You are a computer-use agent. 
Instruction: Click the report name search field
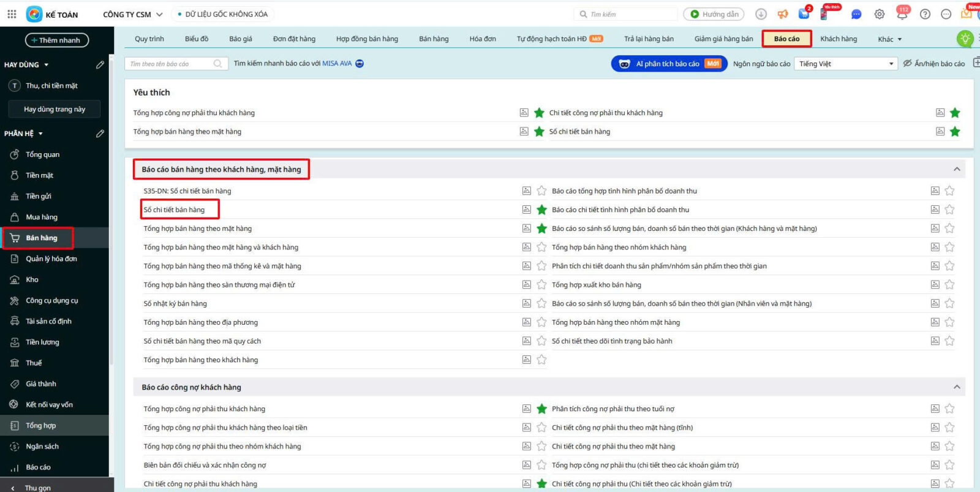[x=170, y=64]
